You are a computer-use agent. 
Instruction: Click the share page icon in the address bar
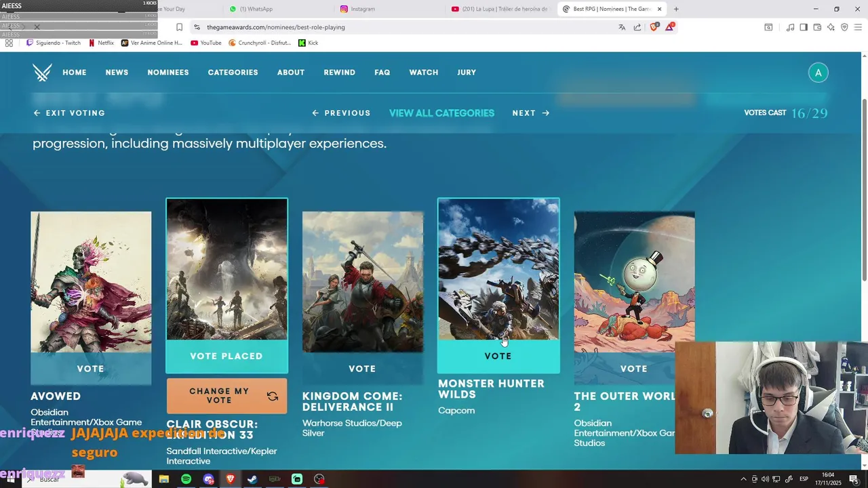(x=637, y=27)
